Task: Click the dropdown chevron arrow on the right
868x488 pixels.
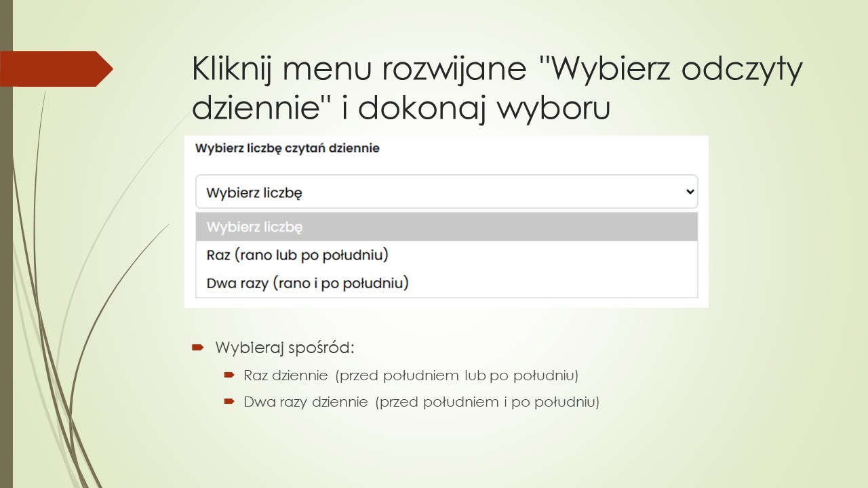Action: (x=690, y=192)
